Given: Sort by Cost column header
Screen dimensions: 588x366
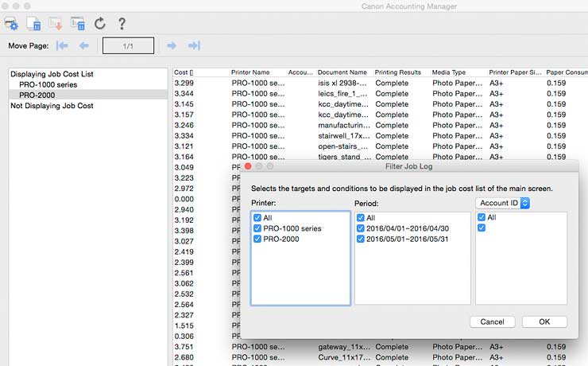Looking at the screenshot, I should 184,72.
